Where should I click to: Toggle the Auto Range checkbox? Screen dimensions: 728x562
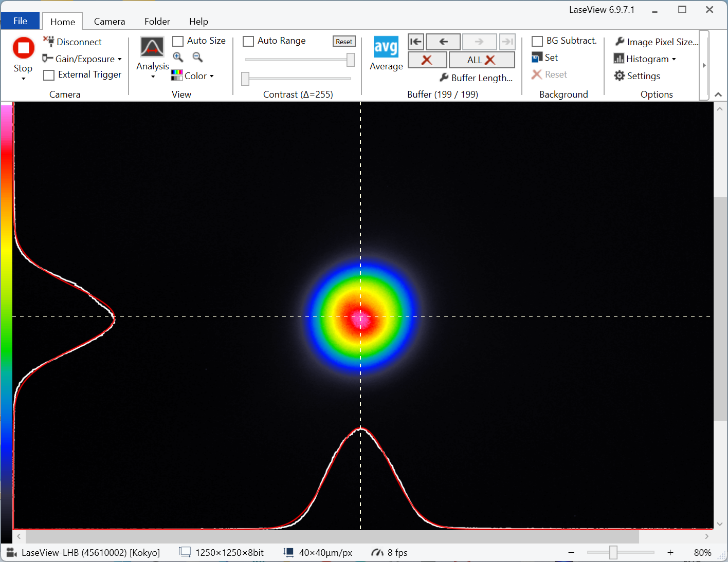tap(248, 41)
